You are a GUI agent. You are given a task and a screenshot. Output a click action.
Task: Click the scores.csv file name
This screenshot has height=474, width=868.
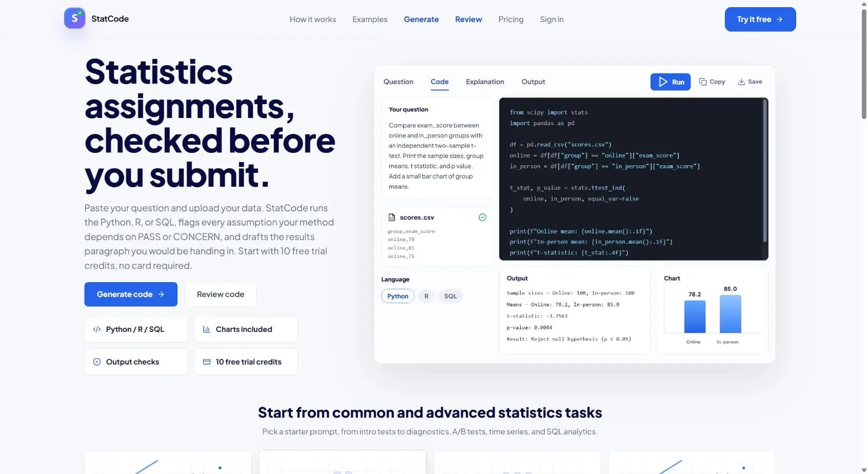417,218
